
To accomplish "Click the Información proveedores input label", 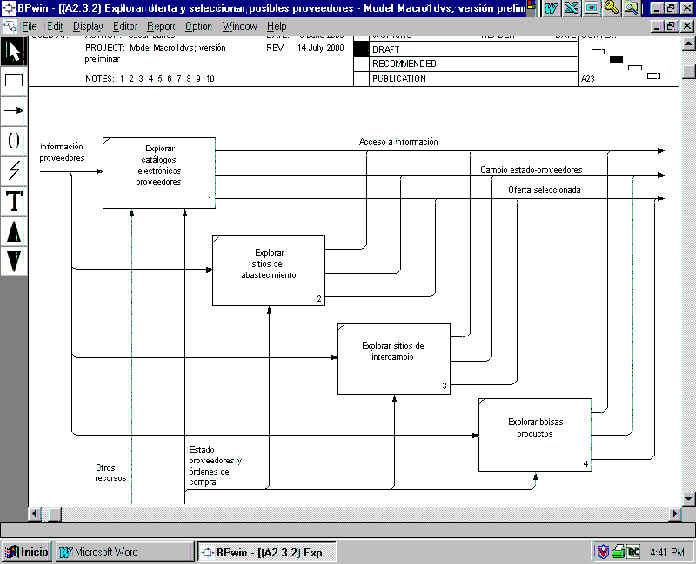I will [x=62, y=152].
